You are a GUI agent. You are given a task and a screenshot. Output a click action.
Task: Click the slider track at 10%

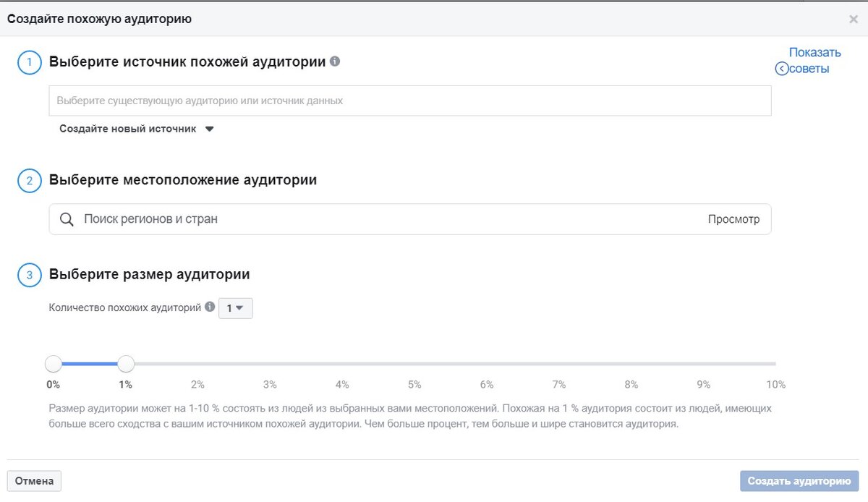[x=774, y=364]
